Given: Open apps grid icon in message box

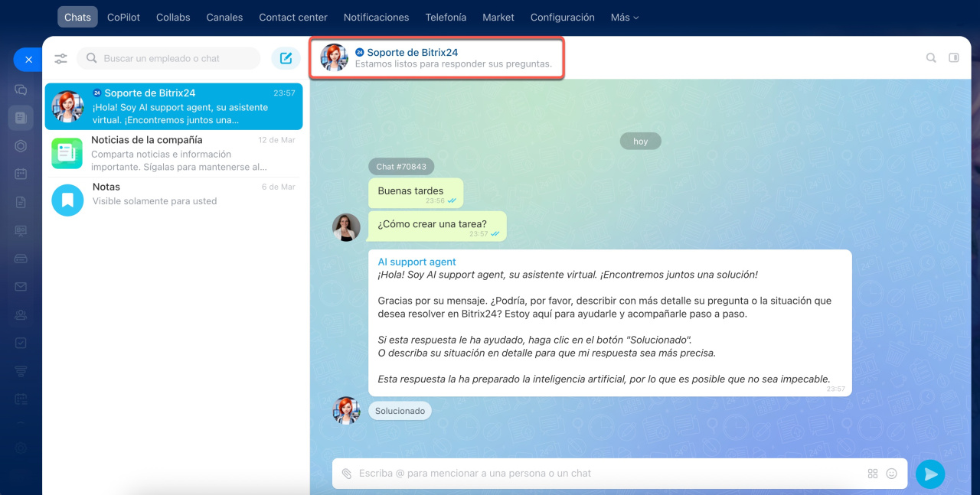Looking at the screenshot, I should click(873, 474).
